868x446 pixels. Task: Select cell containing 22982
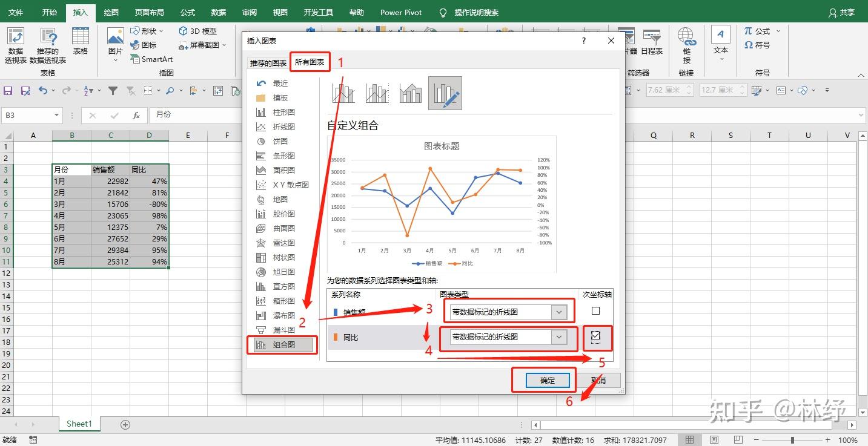click(110, 182)
